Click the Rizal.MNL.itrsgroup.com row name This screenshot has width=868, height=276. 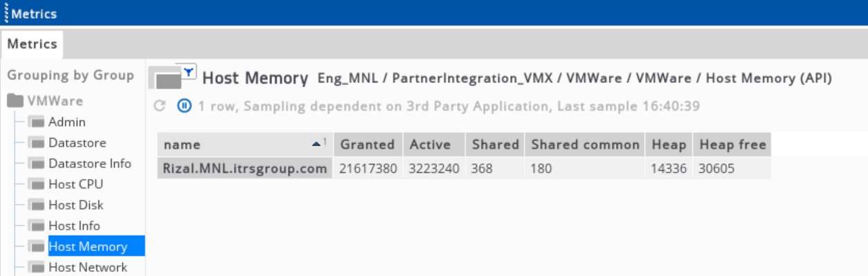tap(245, 168)
